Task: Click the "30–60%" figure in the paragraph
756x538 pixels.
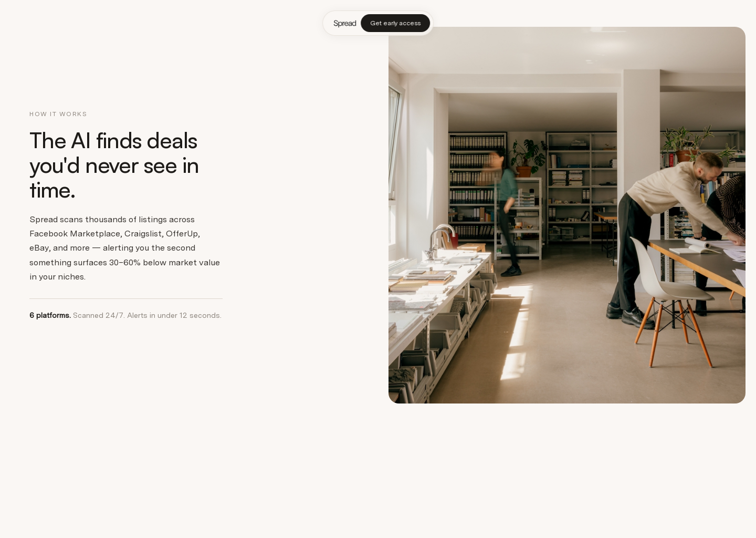Action: coord(124,262)
